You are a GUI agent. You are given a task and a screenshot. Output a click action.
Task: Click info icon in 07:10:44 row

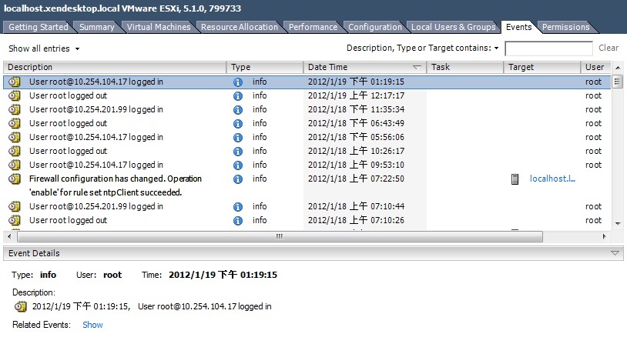(x=238, y=207)
